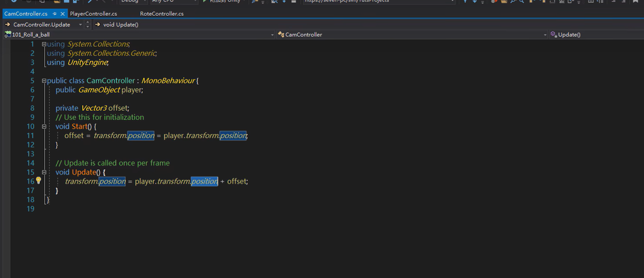Click on the MonoBehaviour base class name
The height and width of the screenshot is (278, 644).
(x=168, y=81)
